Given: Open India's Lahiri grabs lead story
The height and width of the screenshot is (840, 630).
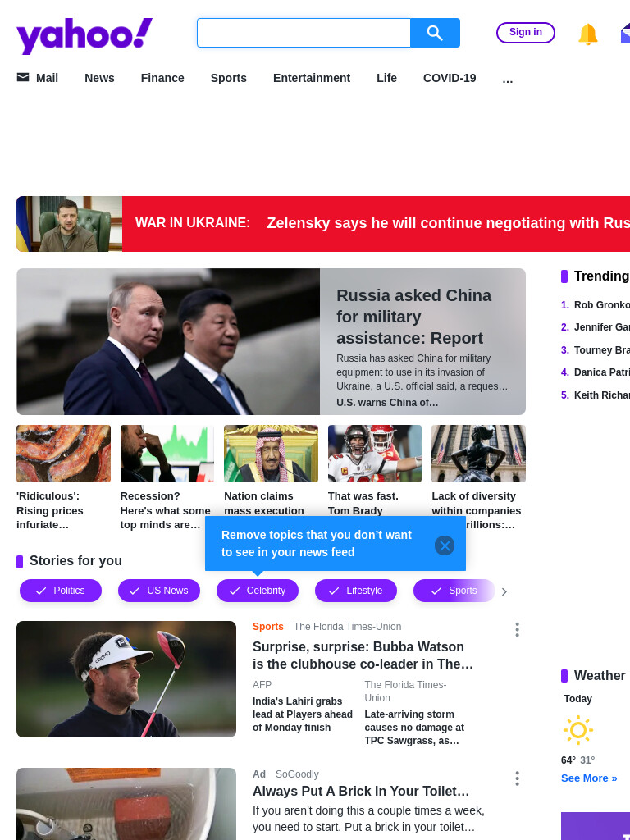Looking at the screenshot, I should (x=303, y=714).
